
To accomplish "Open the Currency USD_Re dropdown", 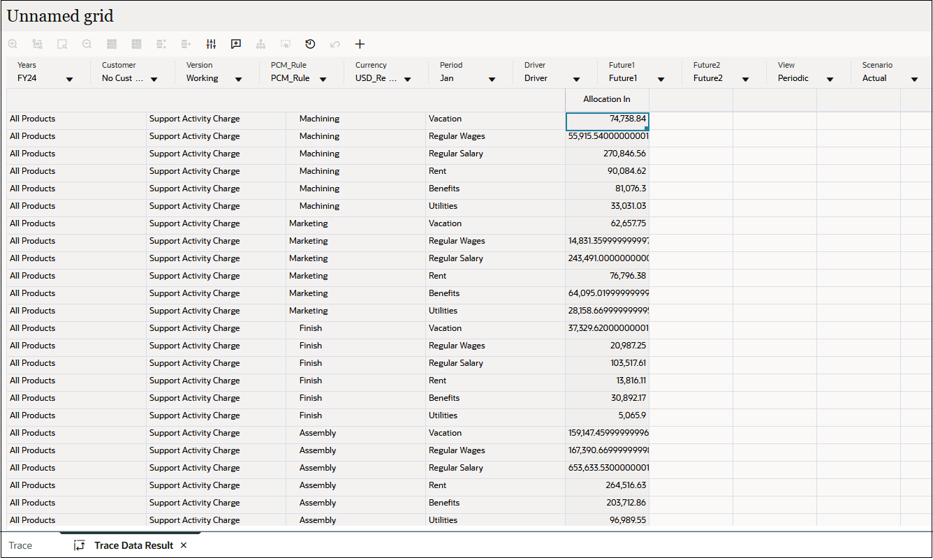I will (x=407, y=79).
